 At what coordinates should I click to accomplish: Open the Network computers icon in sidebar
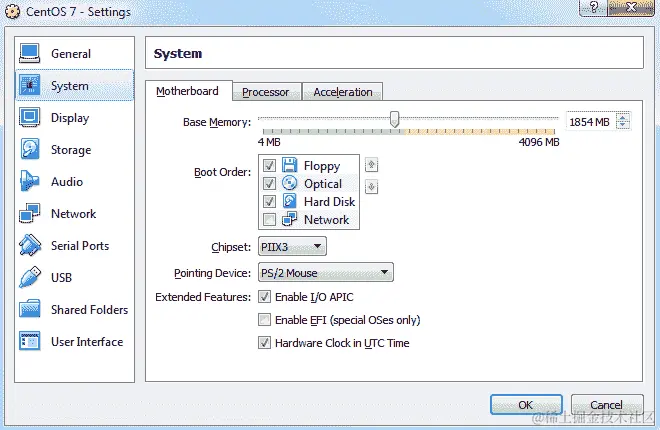coord(29,213)
